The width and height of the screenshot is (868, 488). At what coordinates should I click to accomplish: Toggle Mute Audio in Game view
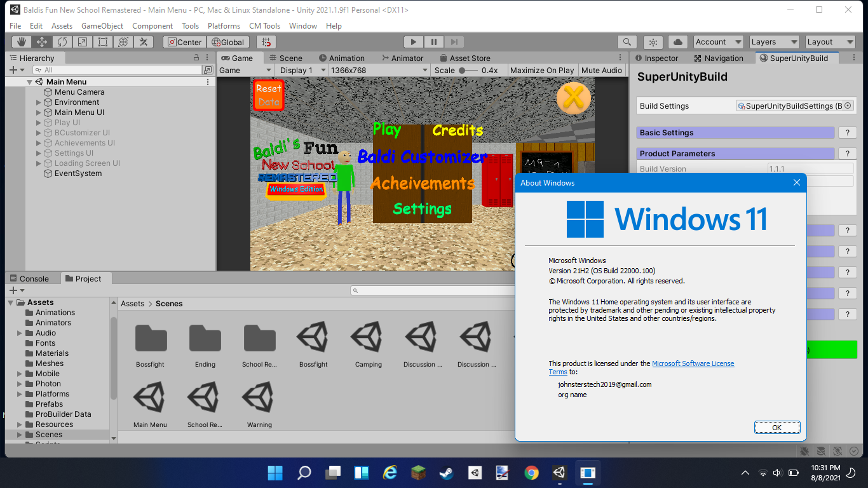pyautogui.click(x=602, y=70)
